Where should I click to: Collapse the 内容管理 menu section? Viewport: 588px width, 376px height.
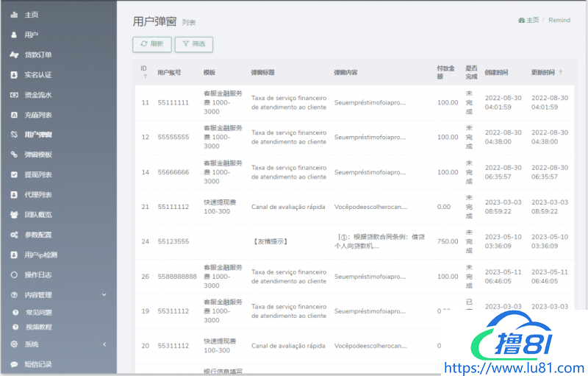click(x=104, y=295)
